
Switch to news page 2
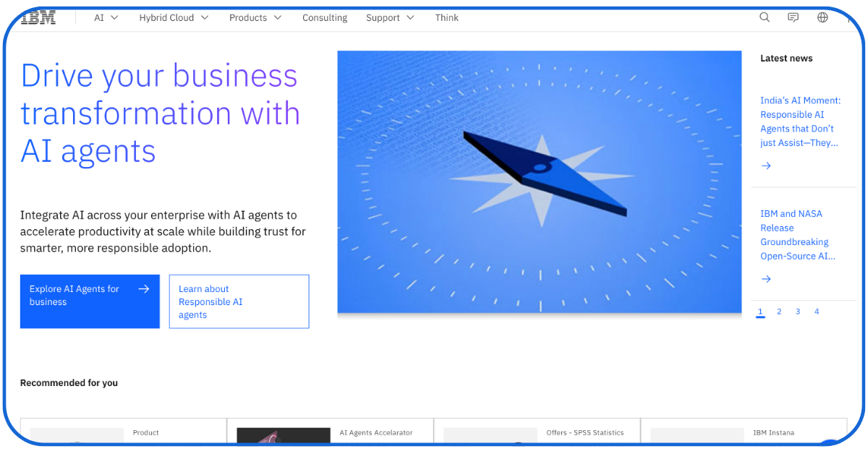tap(779, 312)
